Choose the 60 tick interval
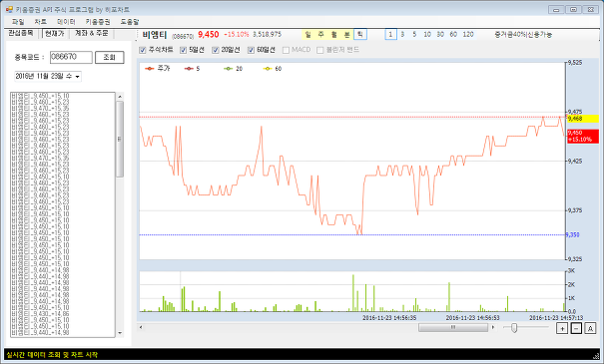604x364 pixels. [x=453, y=35]
